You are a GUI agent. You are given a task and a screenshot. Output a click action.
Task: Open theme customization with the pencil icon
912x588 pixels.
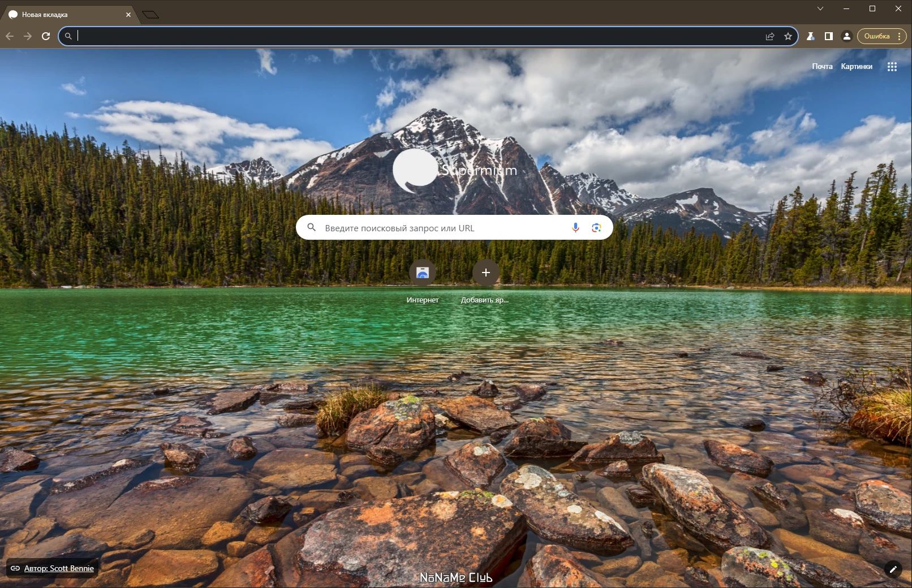(893, 570)
